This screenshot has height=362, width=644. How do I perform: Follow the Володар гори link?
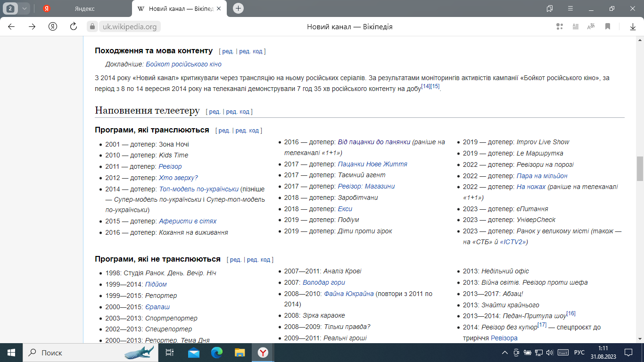[324, 282]
